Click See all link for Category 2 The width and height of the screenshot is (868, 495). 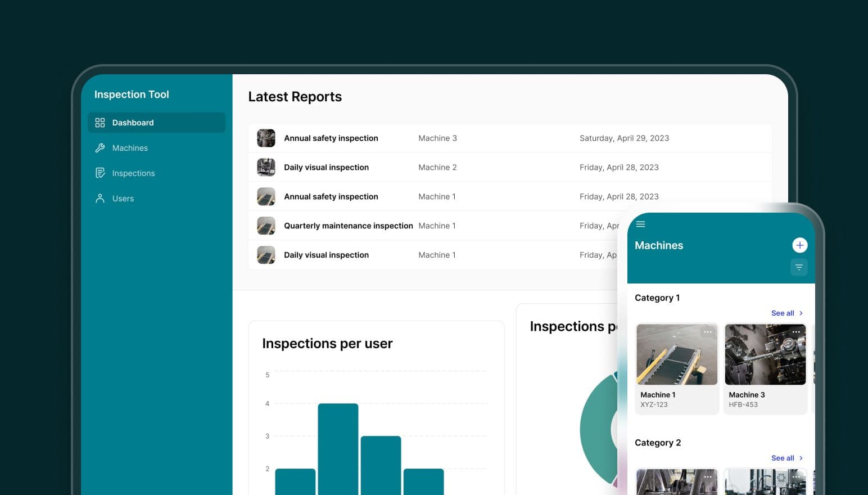[783, 458]
